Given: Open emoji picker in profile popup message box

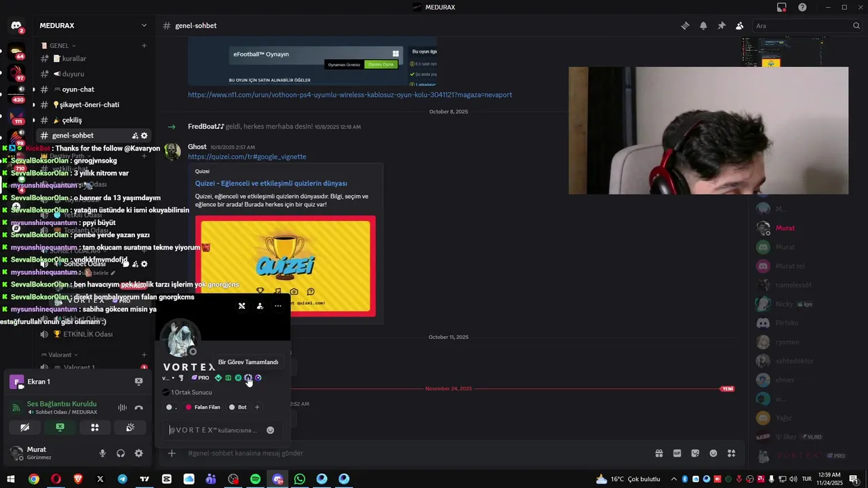Looking at the screenshot, I should tap(271, 430).
